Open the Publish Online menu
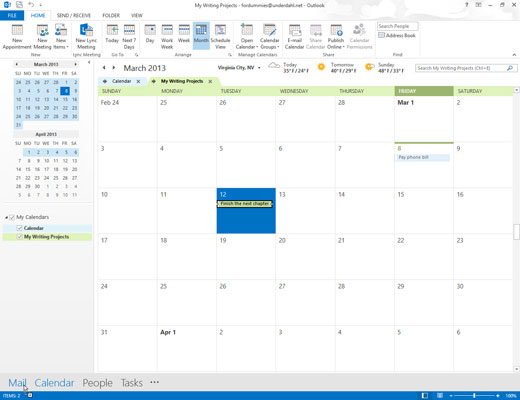520x400 pixels. [x=336, y=37]
